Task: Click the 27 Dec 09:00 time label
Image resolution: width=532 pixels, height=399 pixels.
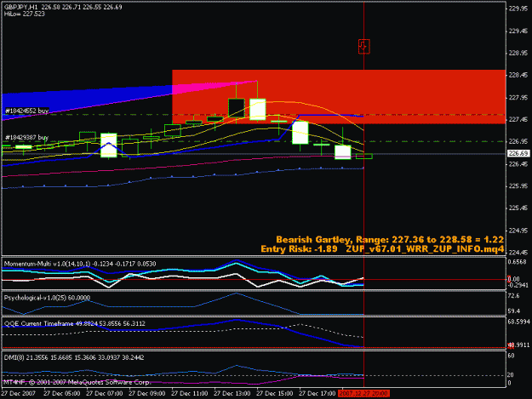Action: (147, 394)
